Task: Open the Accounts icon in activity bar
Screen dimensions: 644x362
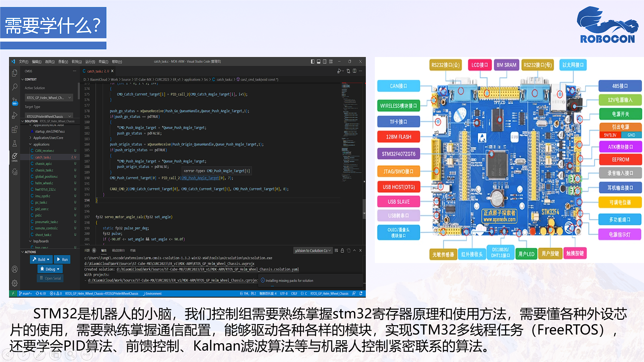Action: pyautogui.click(x=14, y=269)
